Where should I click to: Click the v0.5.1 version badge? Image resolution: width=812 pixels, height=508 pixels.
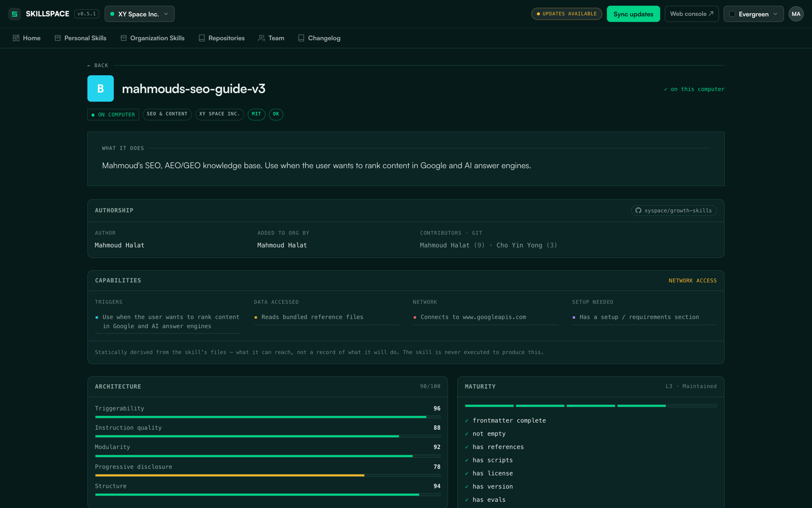pyautogui.click(x=87, y=14)
